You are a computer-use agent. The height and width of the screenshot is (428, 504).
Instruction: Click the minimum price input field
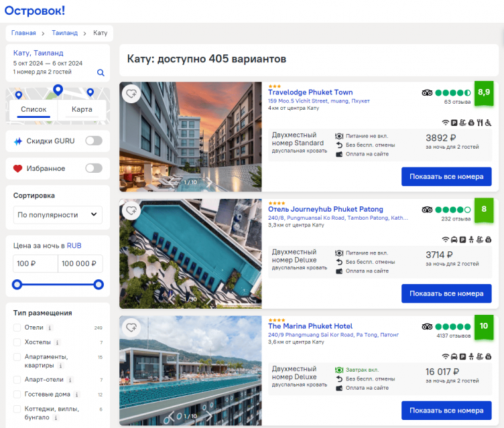[35, 263]
